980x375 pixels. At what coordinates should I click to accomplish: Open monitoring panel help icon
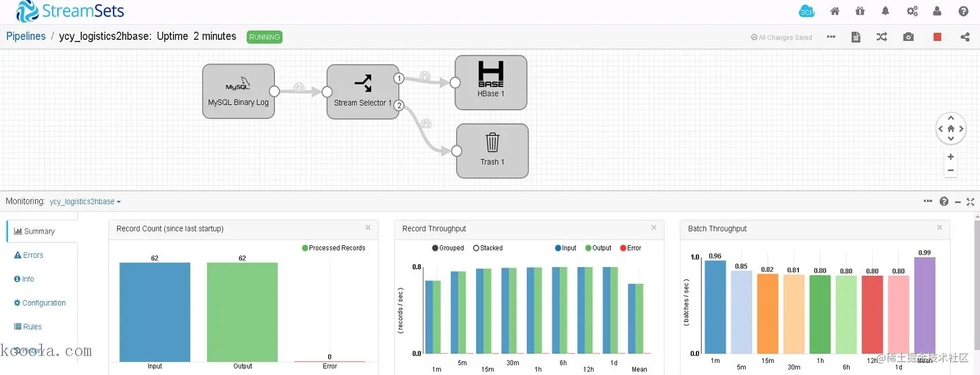[944, 201]
